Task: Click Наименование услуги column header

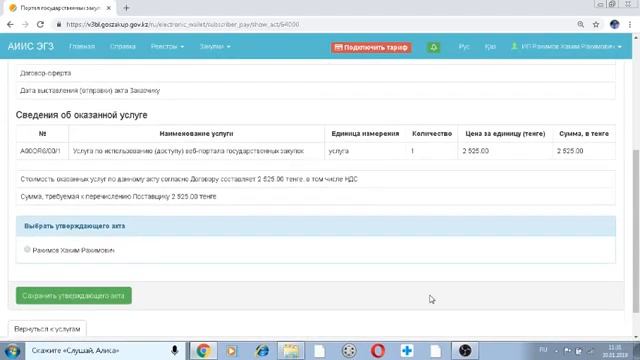Action: [x=196, y=133]
